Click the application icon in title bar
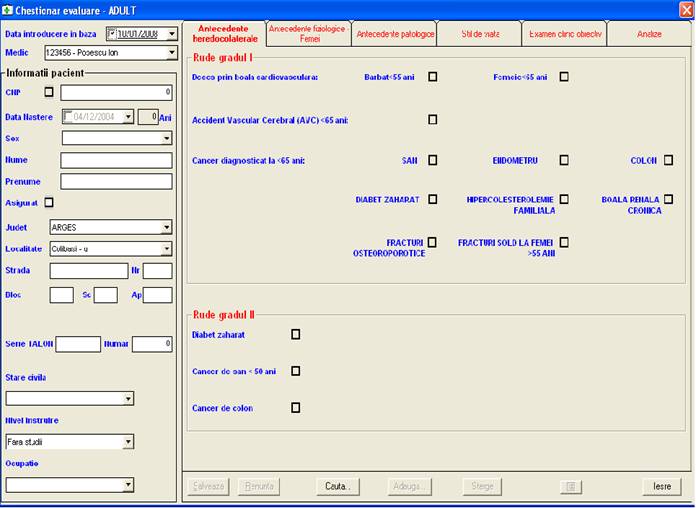Screen dimensions: 696x508 pyautogui.click(x=9, y=9)
